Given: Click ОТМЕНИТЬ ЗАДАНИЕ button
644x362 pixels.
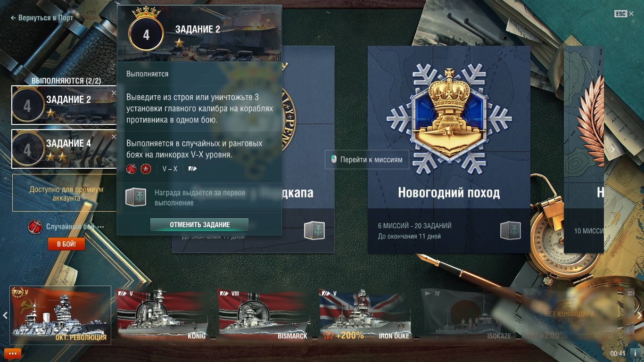Looking at the screenshot, I should pyautogui.click(x=199, y=225).
